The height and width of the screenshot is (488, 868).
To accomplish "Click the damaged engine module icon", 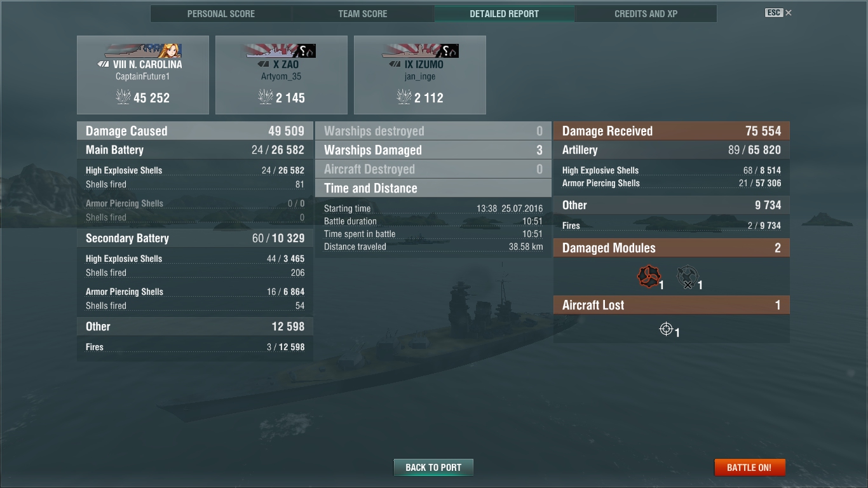I will point(649,277).
